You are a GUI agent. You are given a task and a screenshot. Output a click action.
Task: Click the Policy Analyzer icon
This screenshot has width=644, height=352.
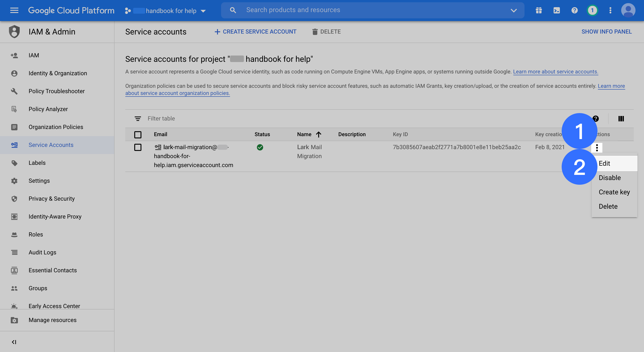pyautogui.click(x=14, y=109)
